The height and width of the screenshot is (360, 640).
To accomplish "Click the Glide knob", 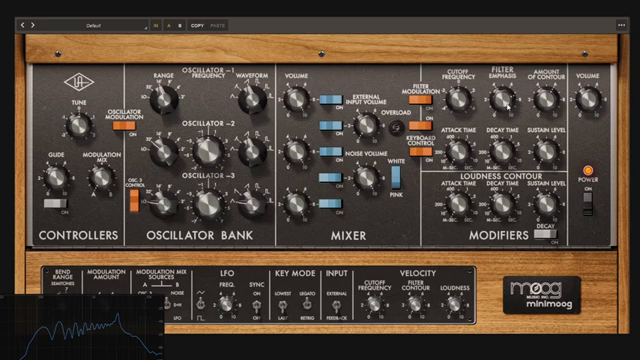I will [x=56, y=178].
